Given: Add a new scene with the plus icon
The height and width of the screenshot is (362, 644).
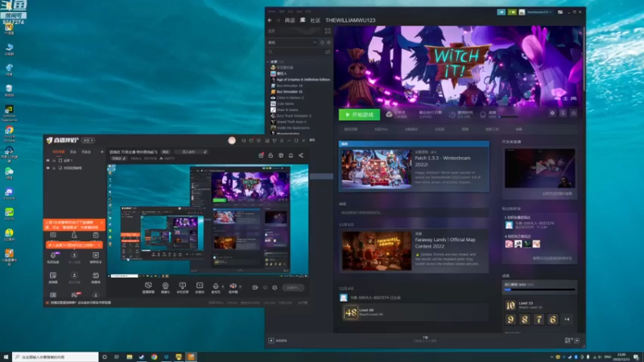Looking at the screenshot, I should 102,152.
